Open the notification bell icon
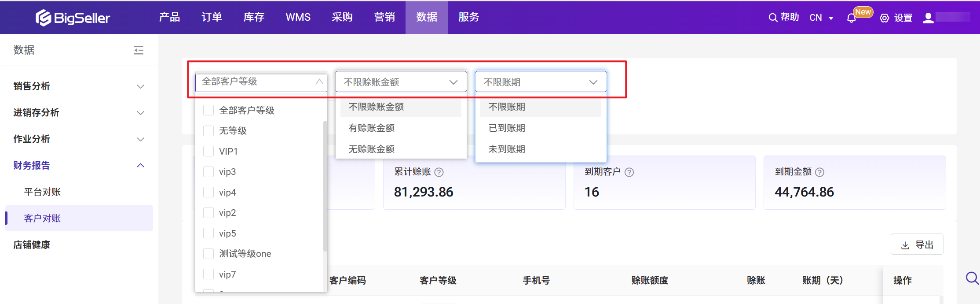Viewport: 980px width, 304px height. point(851,18)
